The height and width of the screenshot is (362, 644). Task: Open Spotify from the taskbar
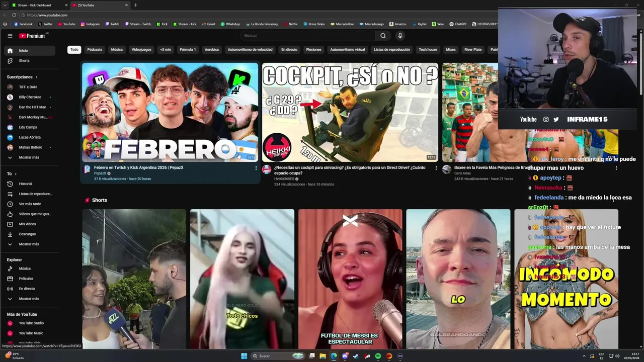coord(378,356)
